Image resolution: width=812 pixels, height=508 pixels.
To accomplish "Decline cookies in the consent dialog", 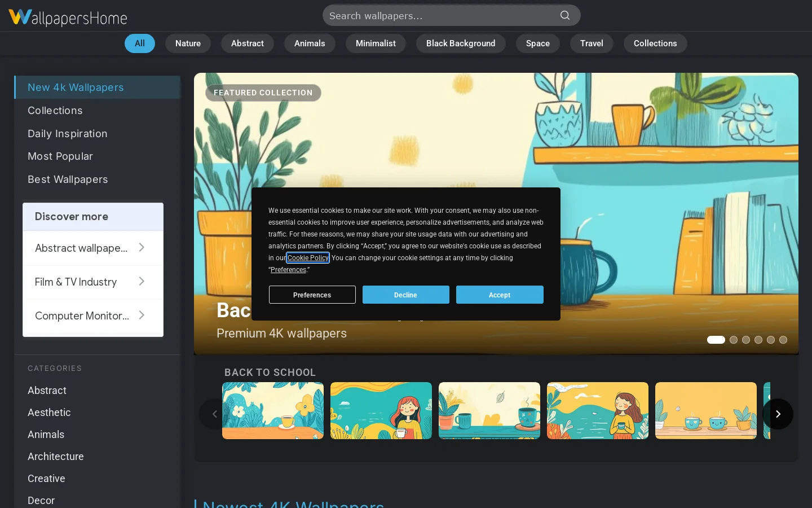I will (406, 295).
